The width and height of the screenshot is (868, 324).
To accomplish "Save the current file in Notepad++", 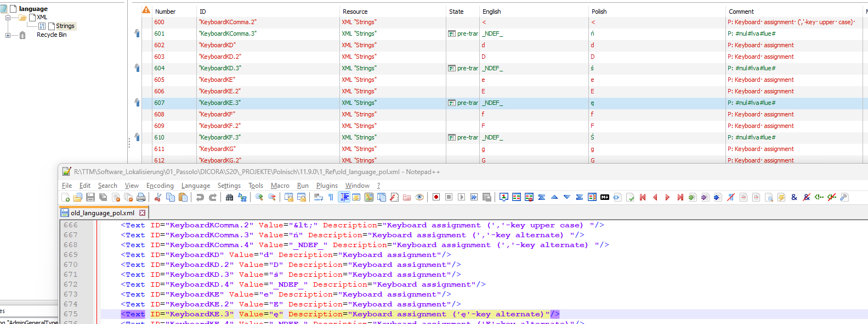I will point(90,198).
